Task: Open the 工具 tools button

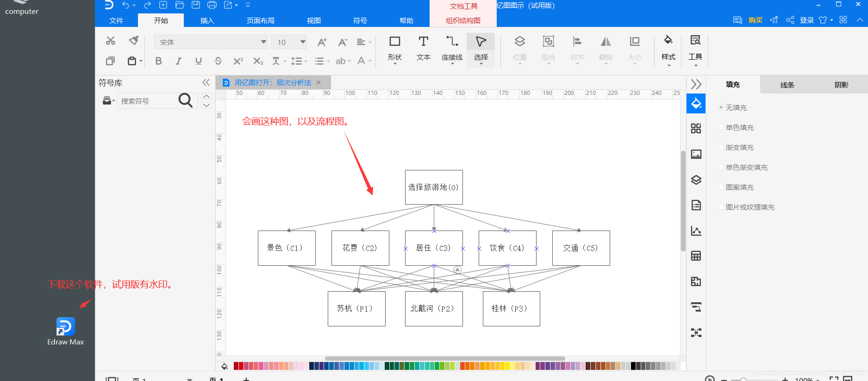Action: (695, 50)
